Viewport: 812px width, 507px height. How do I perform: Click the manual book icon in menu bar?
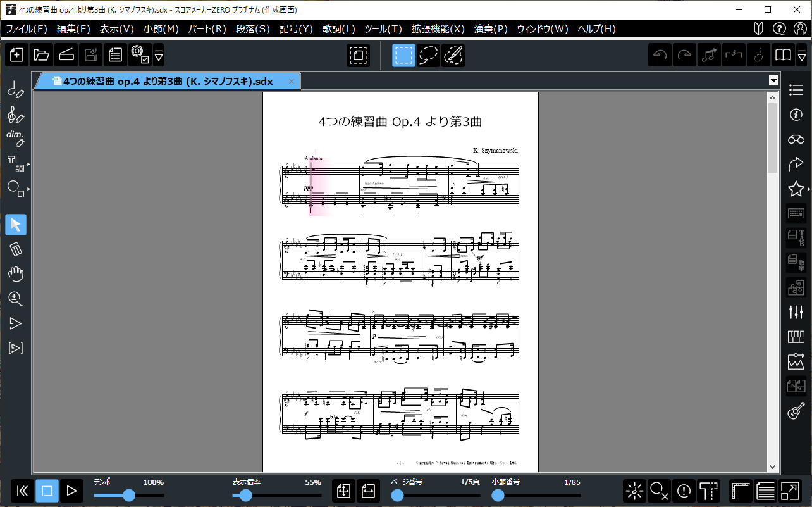(x=760, y=29)
